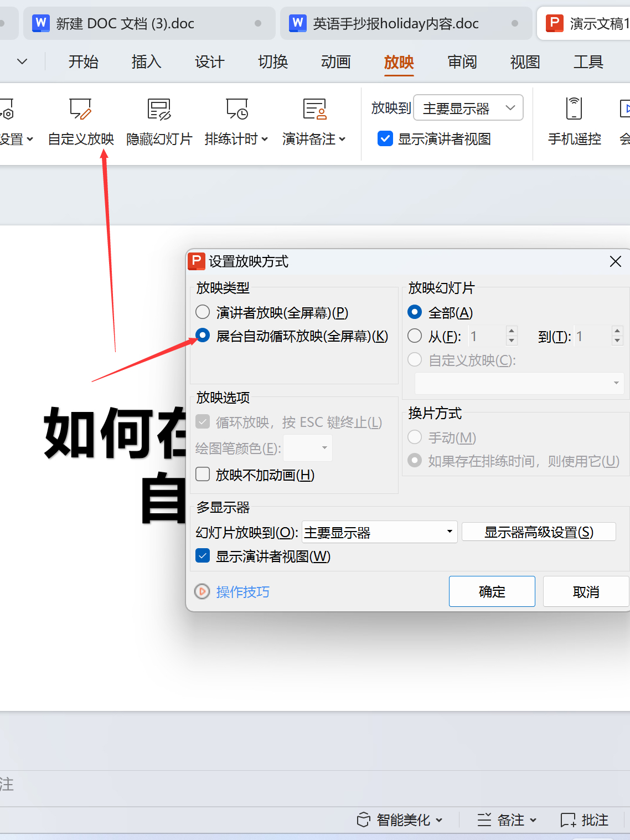Open Advanced Display Settings (显示器高级设置) button
Image resolution: width=630 pixels, height=840 pixels.
pyautogui.click(x=538, y=532)
